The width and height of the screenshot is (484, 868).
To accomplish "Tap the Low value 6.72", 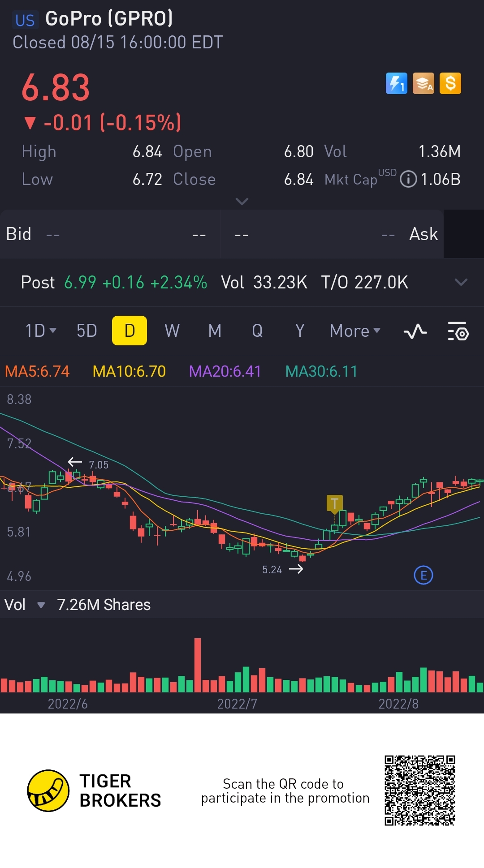I will [147, 179].
